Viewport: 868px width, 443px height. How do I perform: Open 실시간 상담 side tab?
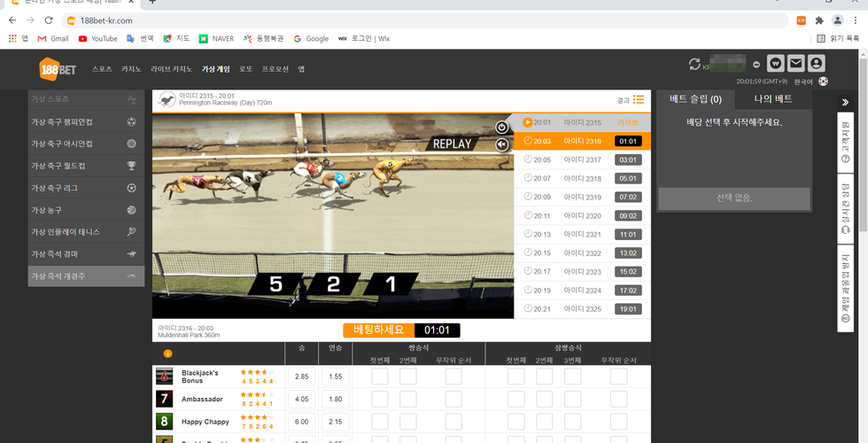tap(845, 209)
